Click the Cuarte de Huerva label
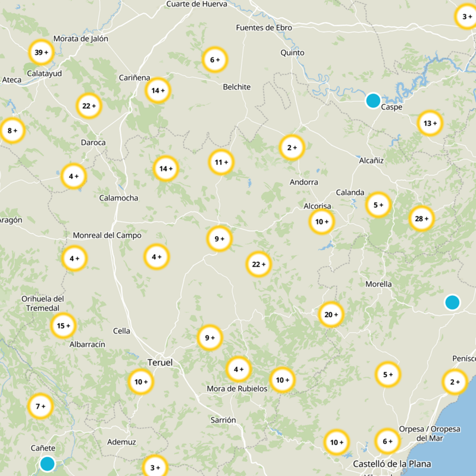476x476 pixels. [197, 4]
